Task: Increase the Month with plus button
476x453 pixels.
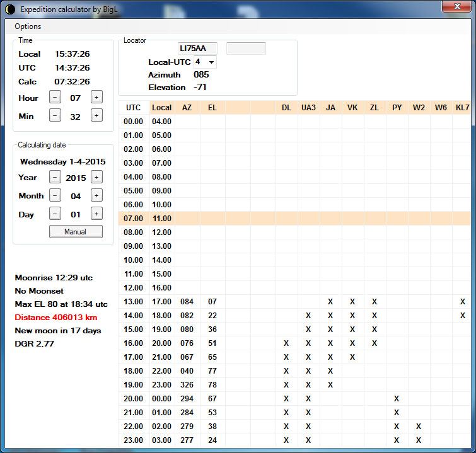Action: tap(96, 196)
